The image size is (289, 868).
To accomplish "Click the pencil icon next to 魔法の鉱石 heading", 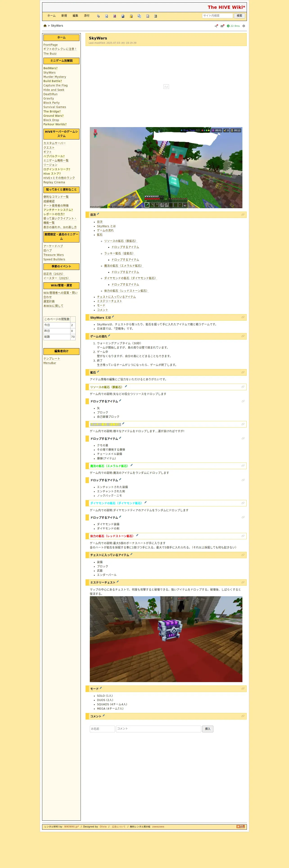I will coord(131,465).
